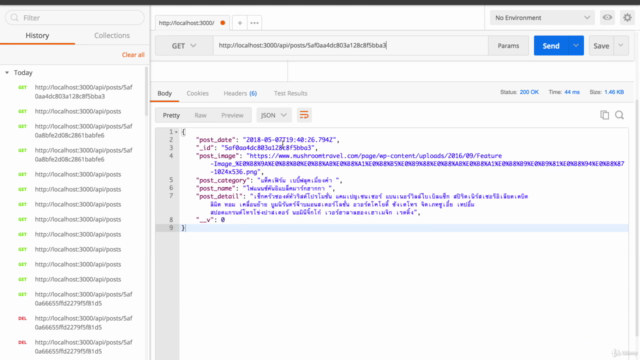Click the history Filter input field

pyautogui.click(x=75, y=18)
